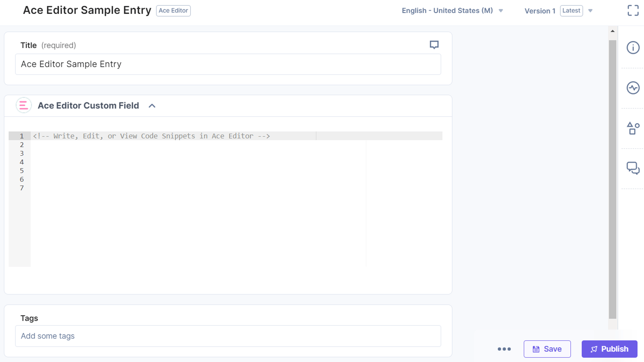This screenshot has width=644, height=362.
Task: Click the scrollbar up arrow
Action: [x=612, y=31]
